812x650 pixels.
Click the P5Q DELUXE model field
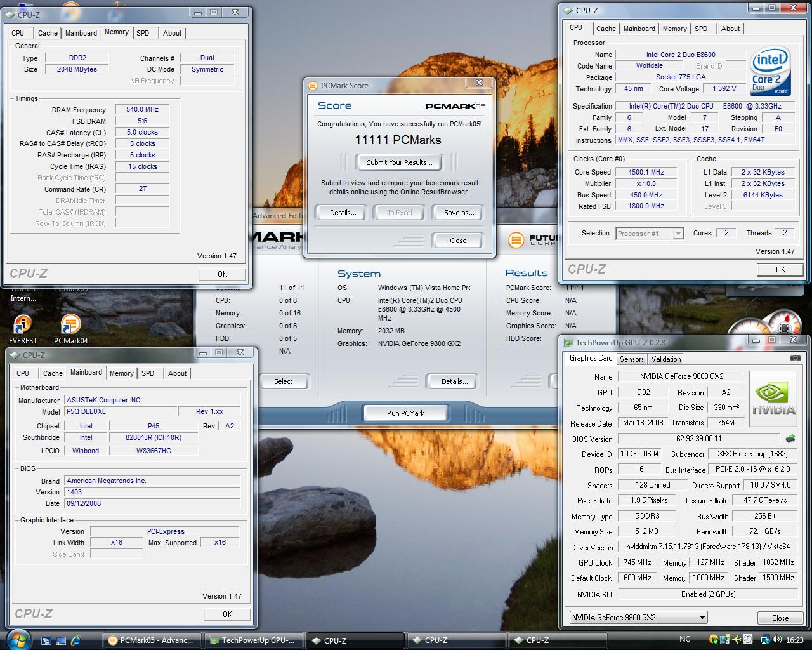click(x=121, y=411)
